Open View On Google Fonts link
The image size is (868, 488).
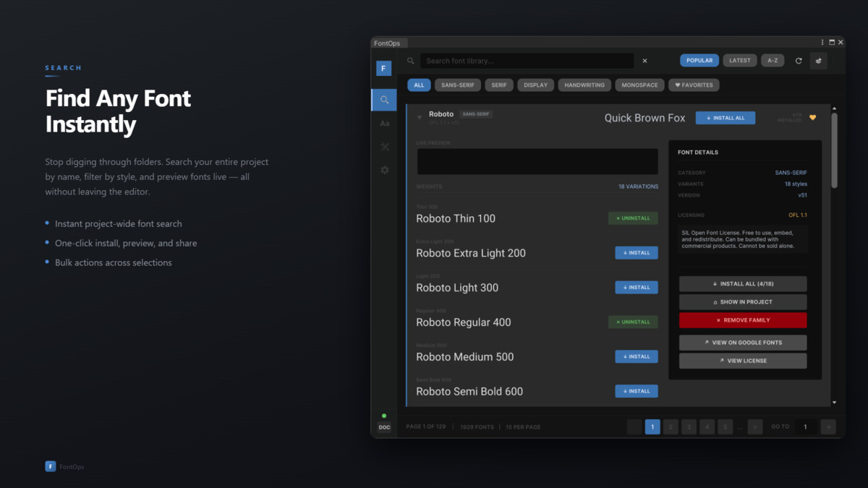(743, 343)
